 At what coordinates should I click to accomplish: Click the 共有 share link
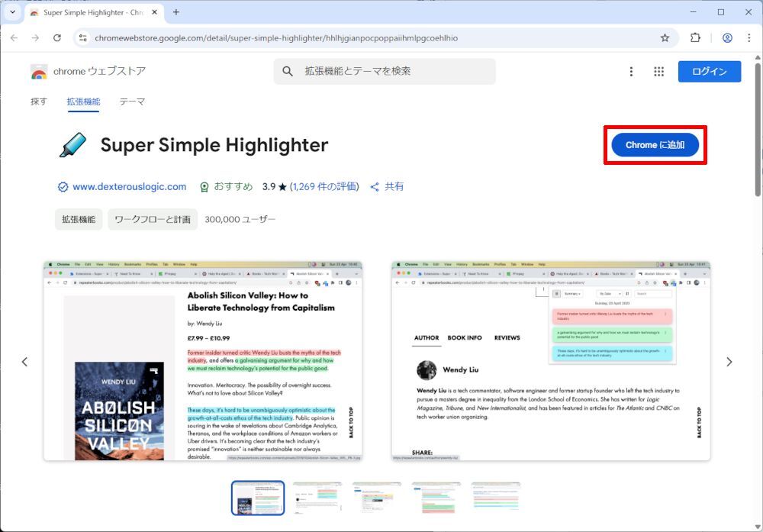tap(388, 187)
